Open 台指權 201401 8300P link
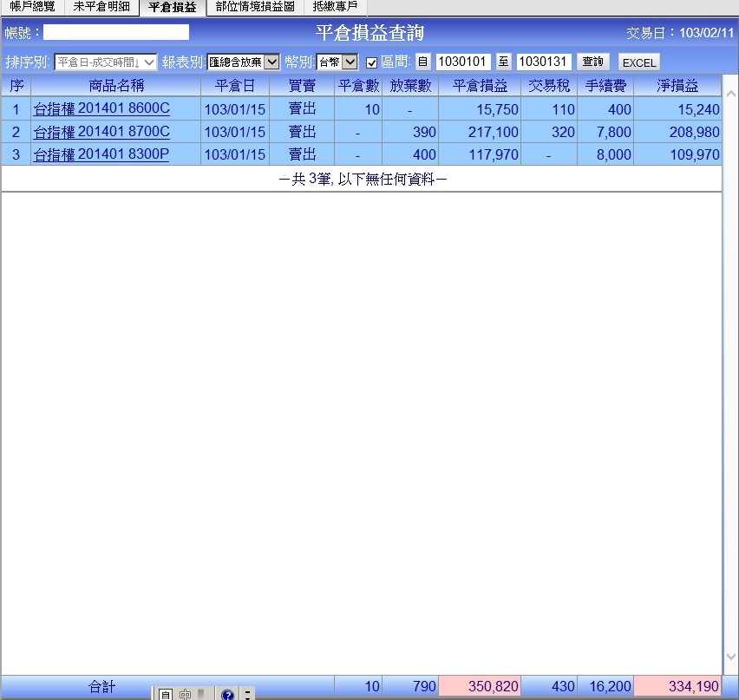This screenshot has height=700, width=739. coord(101,154)
